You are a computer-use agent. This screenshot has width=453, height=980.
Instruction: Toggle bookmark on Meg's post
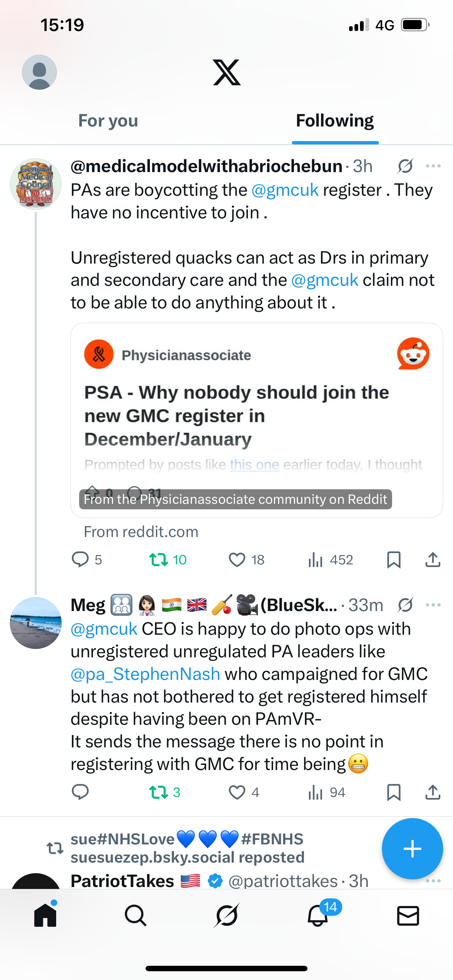coord(394,793)
